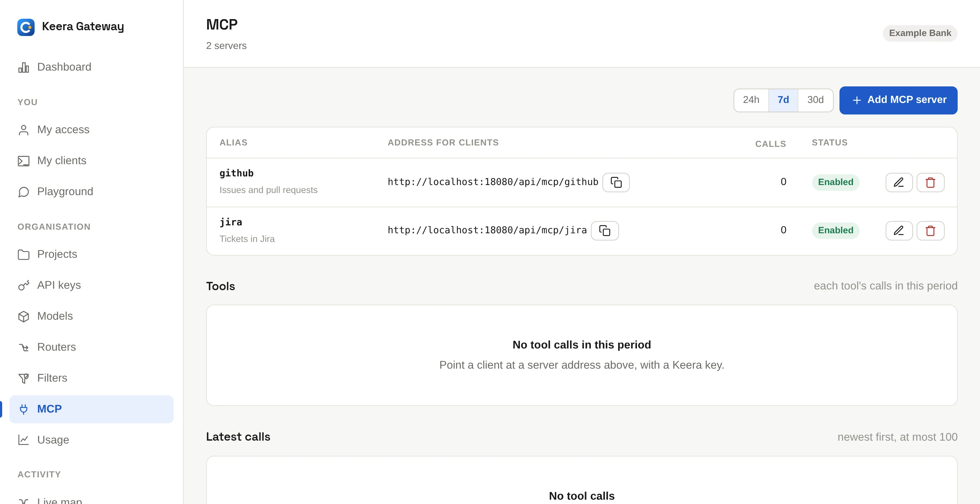Select the 30d time period
Viewport: 980px width, 504px height.
click(x=815, y=100)
